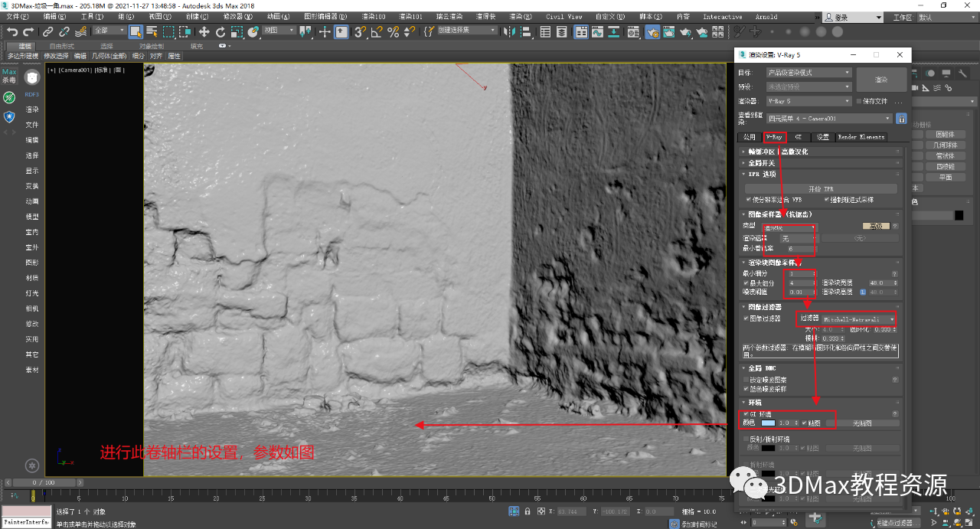This screenshot has width=980, height=529.
Task: Click the Mirror tool icon
Action: 508,31
